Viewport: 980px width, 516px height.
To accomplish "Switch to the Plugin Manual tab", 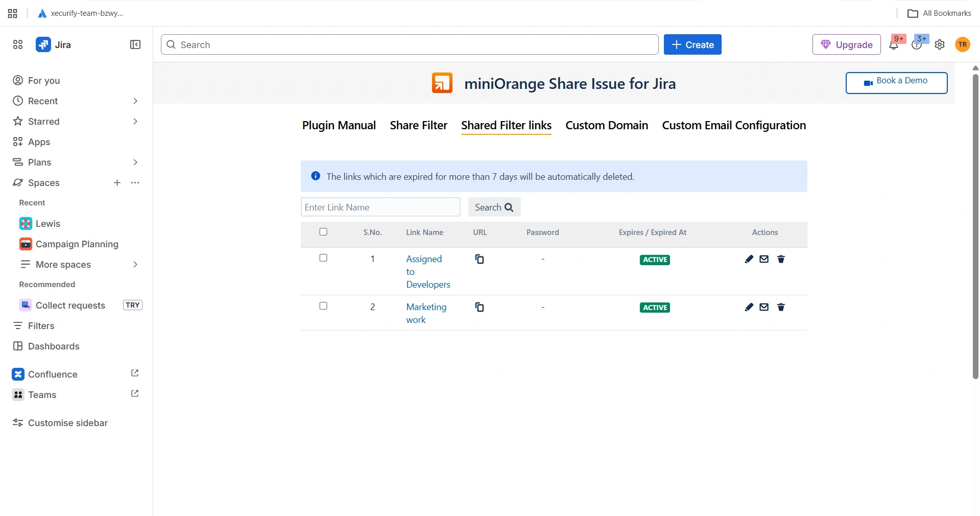I will (339, 126).
